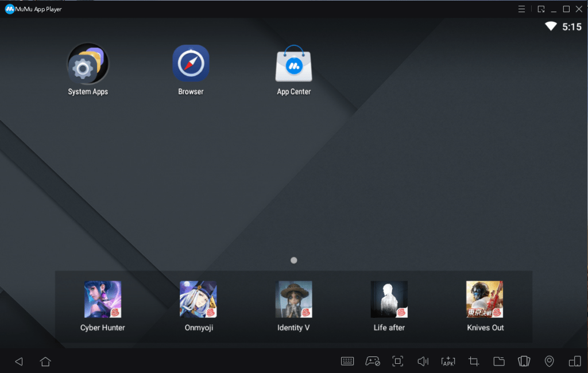This screenshot has height=373, width=588.
Task: Click the volume speaker icon
Action: tap(423, 362)
